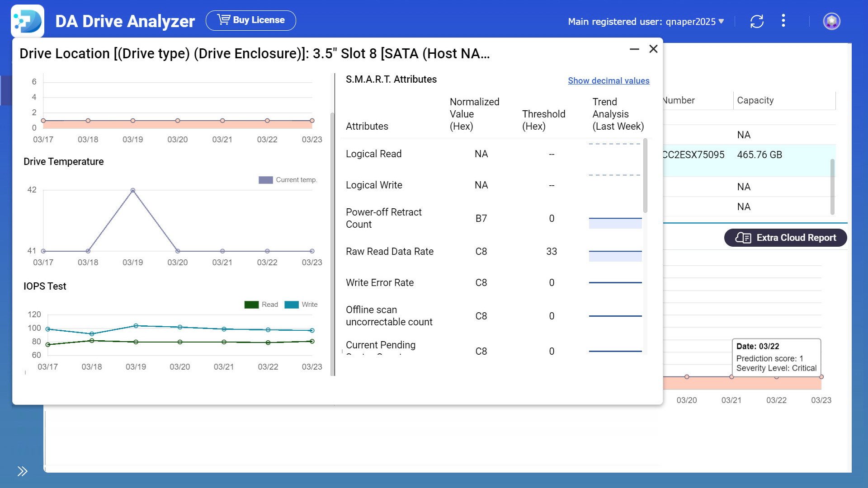This screenshot has height=488, width=868.
Task: Click the DA Drive Analyzer logo icon
Action: [28, 21]
